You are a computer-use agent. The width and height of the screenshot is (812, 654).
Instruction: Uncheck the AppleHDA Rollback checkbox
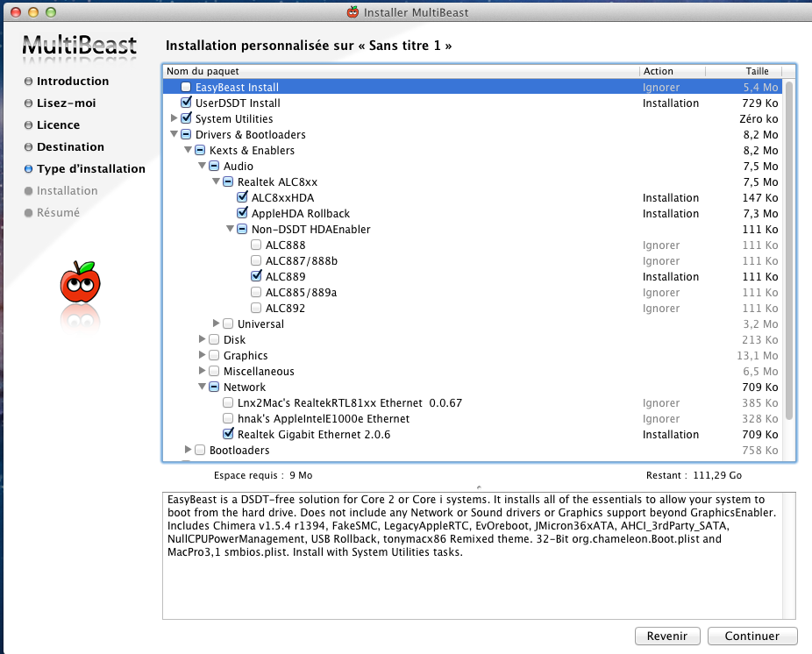point(242,213)
